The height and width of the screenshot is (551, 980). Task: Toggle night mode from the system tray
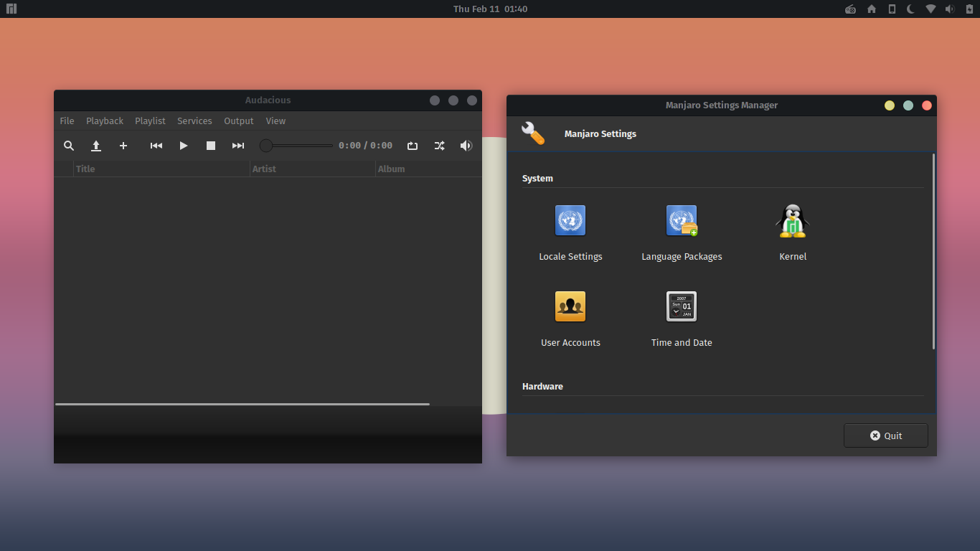910,9
